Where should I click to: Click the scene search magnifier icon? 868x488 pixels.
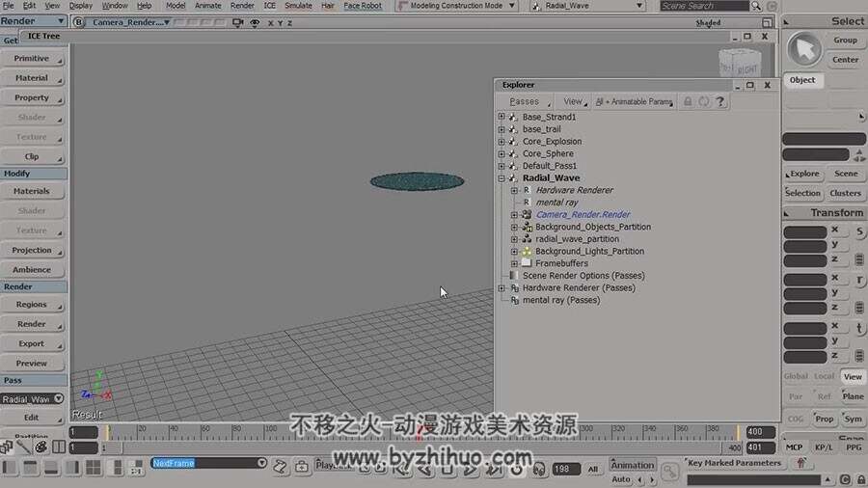pos(756,6)
